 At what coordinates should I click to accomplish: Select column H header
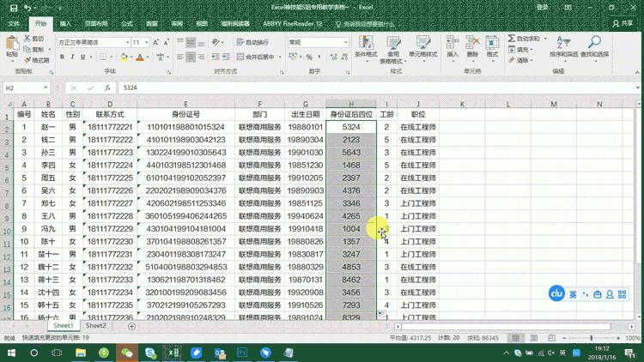coord(351,105)
